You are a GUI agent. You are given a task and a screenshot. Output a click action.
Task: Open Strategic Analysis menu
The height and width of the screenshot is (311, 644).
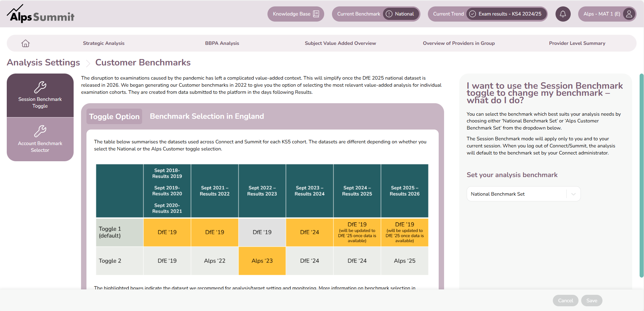pyautogui.click(x=104, y=43)
